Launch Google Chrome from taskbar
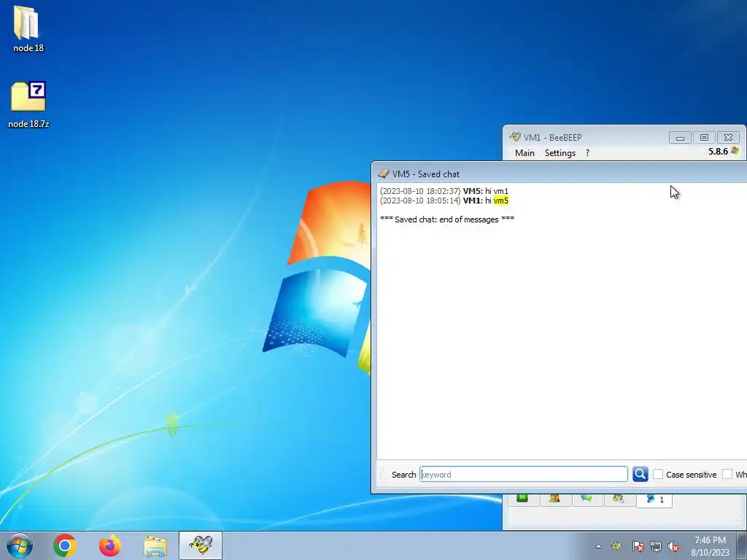Screen dimensions: 747x560 click(65, 545)
